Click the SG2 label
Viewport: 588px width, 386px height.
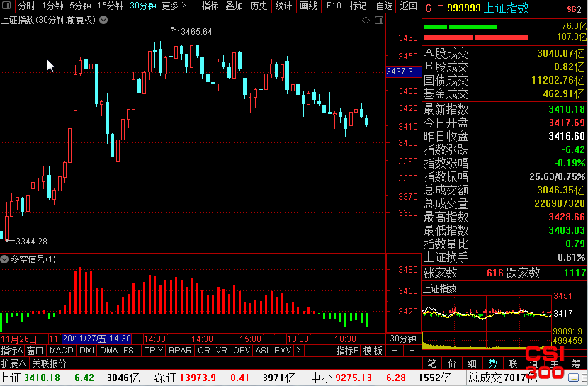click(x=574, y=9)
